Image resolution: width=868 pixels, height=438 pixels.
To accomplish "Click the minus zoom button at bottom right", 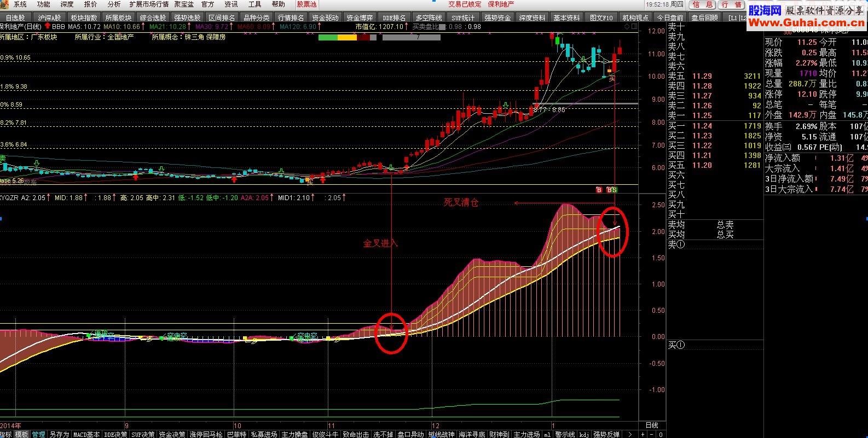I will coord(651,434).
